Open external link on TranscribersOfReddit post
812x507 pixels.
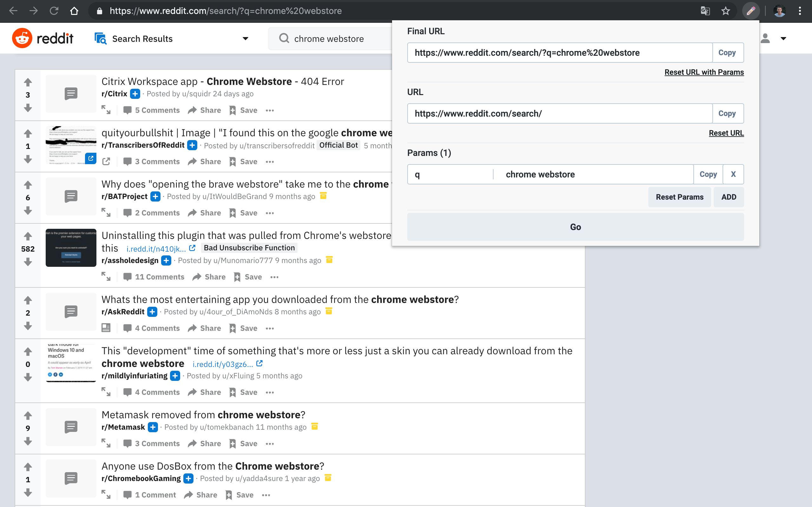[106, 161]
